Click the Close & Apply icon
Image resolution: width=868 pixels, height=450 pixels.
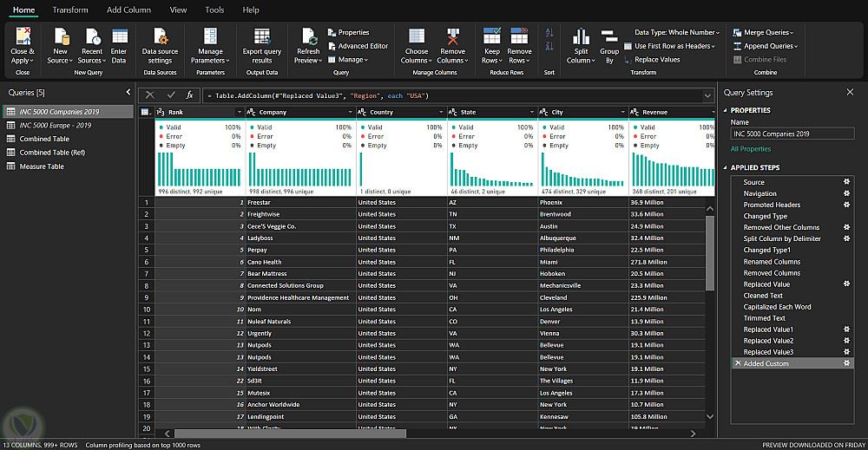tap(23, 36)
